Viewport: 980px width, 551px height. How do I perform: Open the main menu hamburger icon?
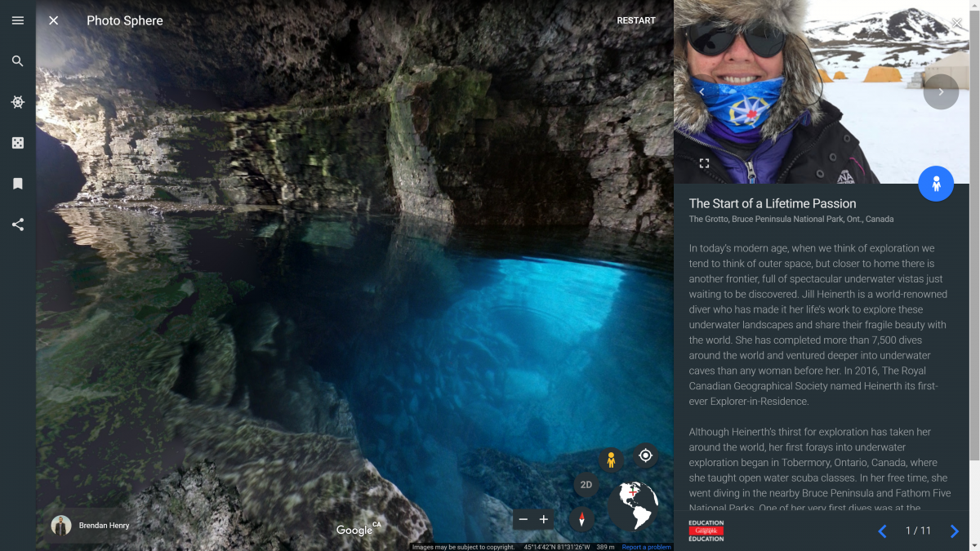pos(17,20)
